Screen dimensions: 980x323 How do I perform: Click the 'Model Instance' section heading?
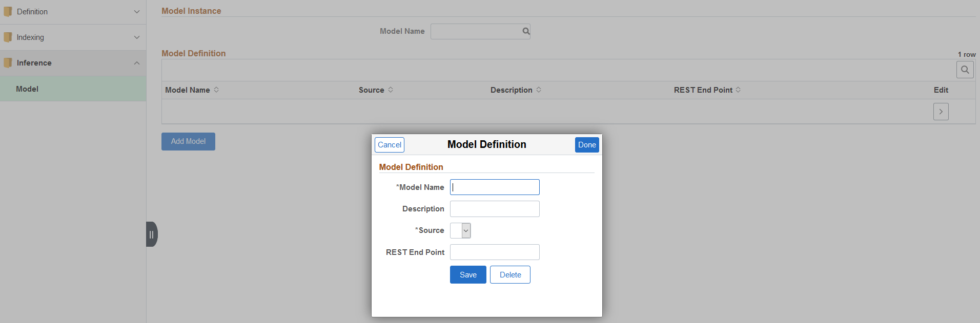coord(191,11)
